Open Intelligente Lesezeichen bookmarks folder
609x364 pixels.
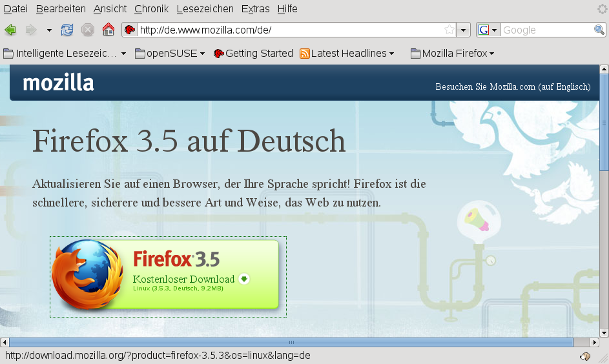pos(65,53)
